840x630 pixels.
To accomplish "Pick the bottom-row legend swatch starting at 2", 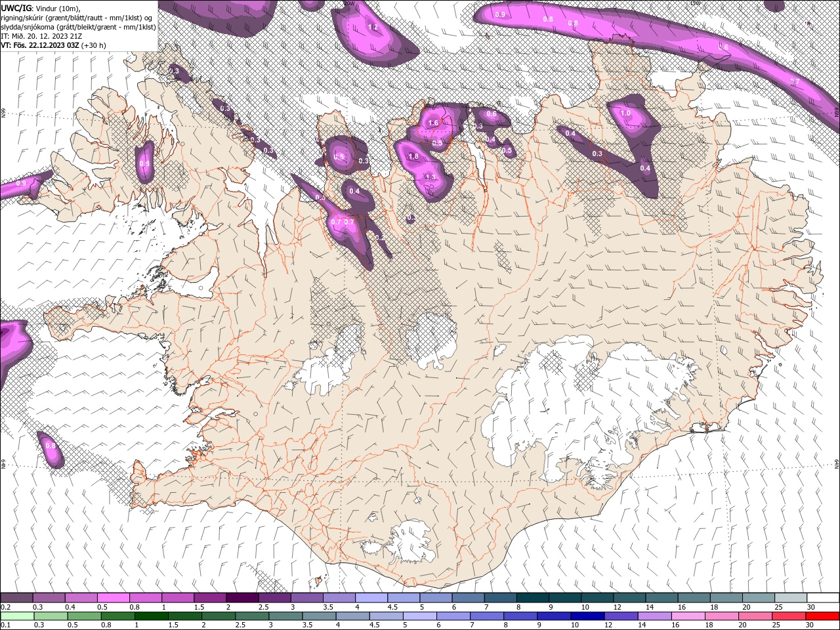I will [x=219, y=616].
